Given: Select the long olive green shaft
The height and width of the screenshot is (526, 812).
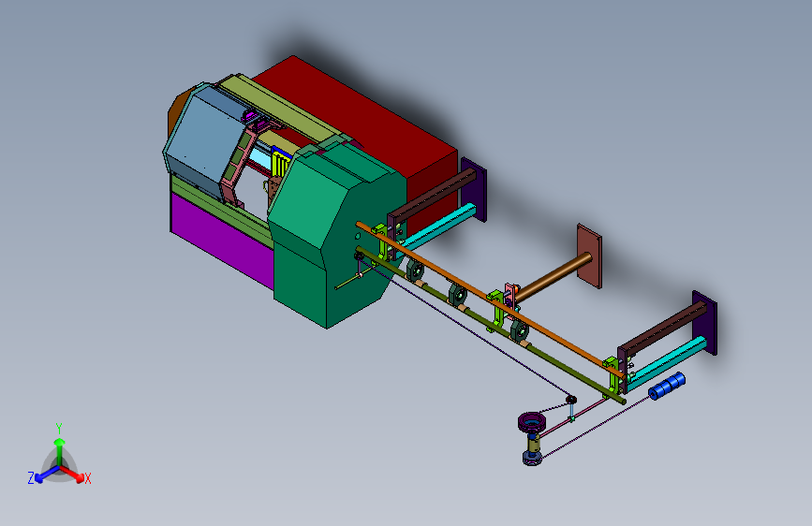Looking at the screenshot, I should point(492,328).
